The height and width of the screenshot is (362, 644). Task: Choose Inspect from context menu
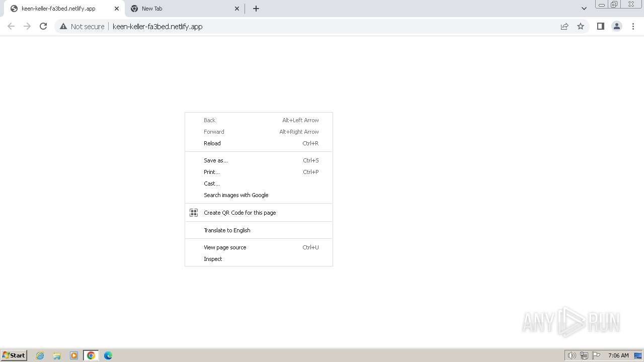(259, 259)
